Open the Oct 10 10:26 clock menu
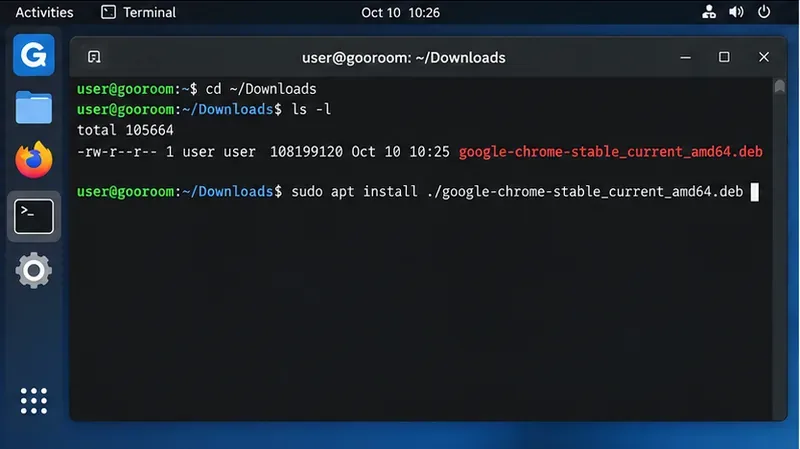800x449 pixels. coord(401,12)
